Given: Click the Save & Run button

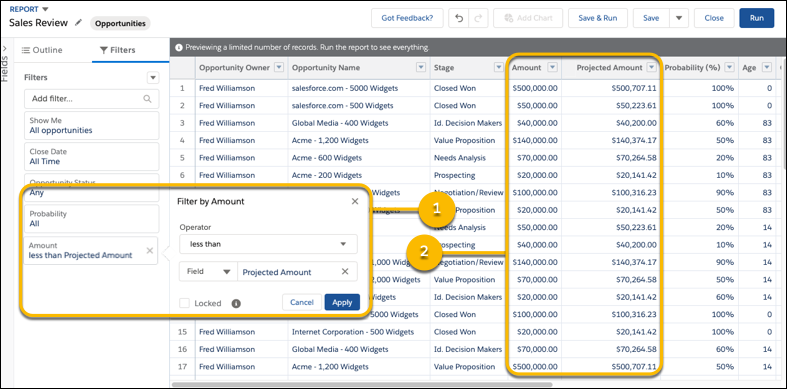Looking at the screenshot, I should point(597,18).
